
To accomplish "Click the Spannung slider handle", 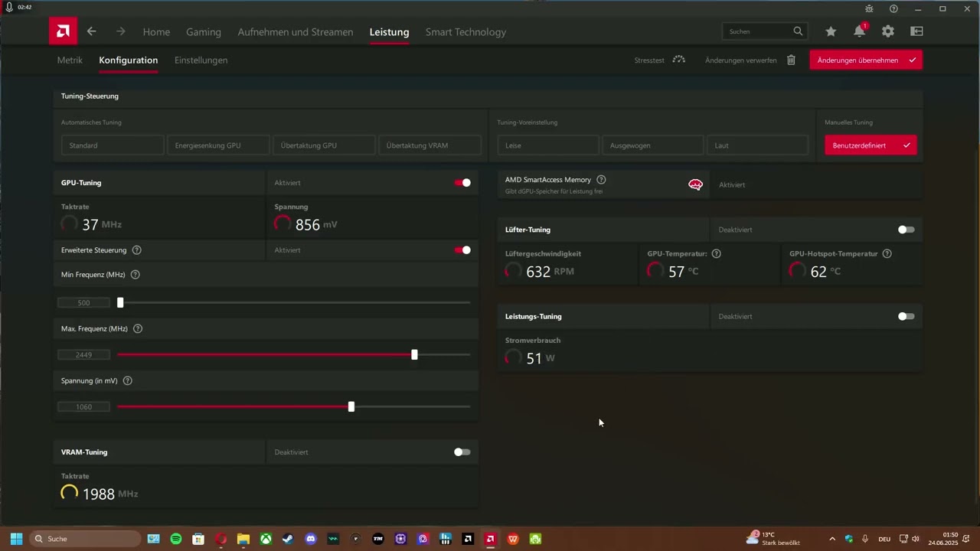I will pos(351,406).
